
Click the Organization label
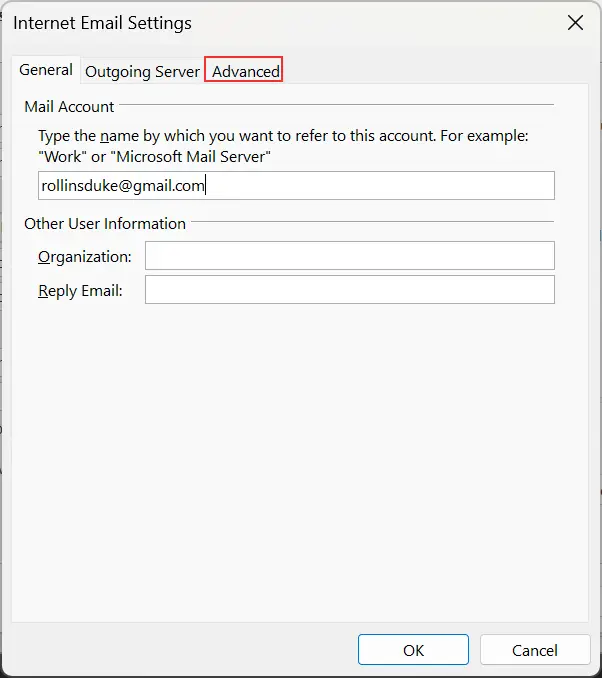tap(85, 257)
